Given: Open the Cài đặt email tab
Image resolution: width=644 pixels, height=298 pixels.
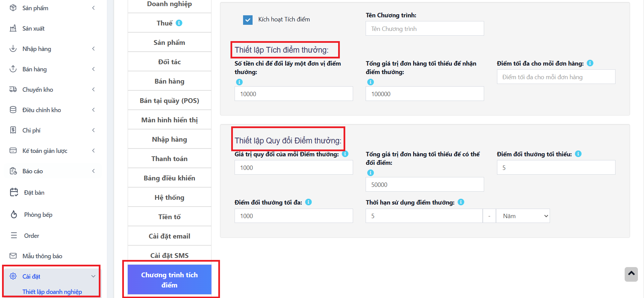Looking at the screenshot, I should pos(169,236).
